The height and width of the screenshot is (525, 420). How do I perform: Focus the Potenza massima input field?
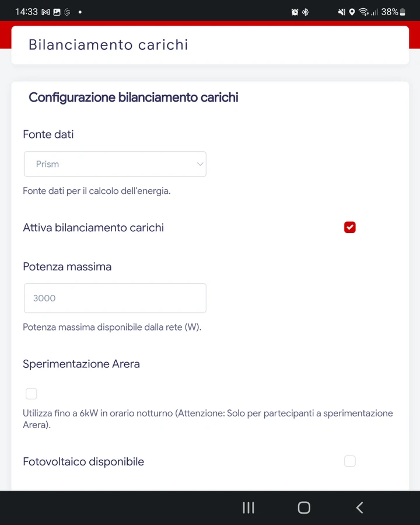tap(115, 298)
